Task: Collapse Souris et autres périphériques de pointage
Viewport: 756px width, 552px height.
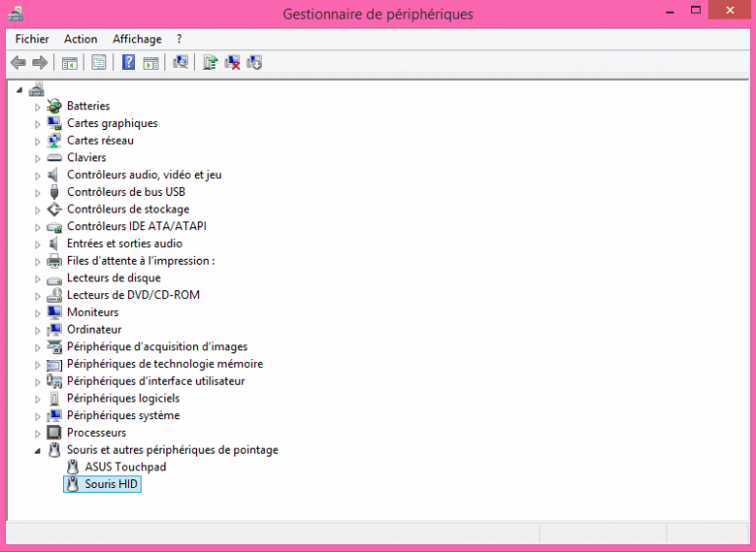Action: [38, 451]
